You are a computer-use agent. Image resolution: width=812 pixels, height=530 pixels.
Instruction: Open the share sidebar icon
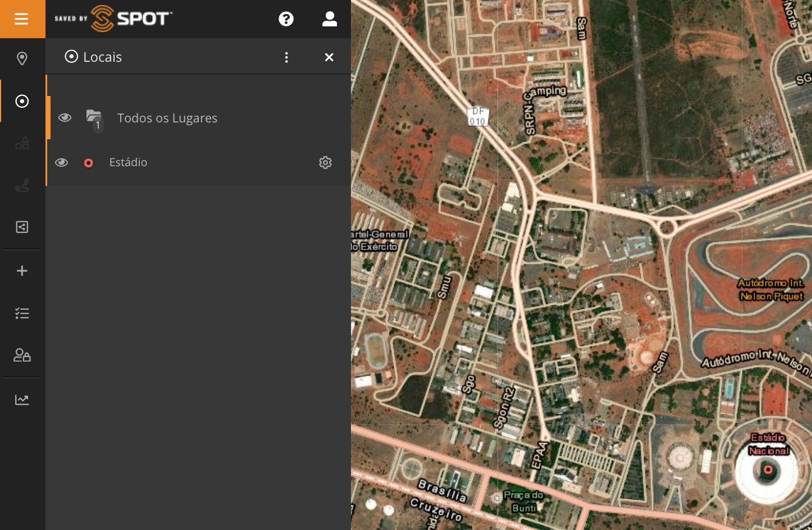[22, 227]
